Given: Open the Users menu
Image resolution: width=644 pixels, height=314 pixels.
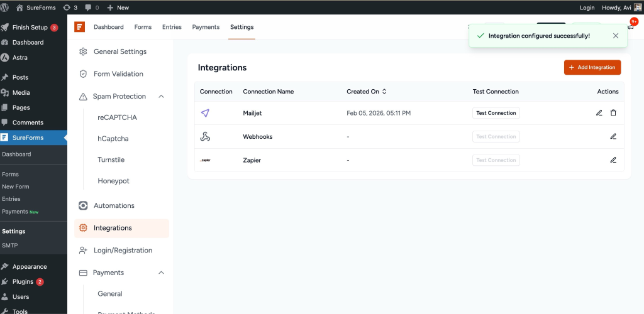Looking at the screenshot, I should pyautogui.click(x=21, y=297).
